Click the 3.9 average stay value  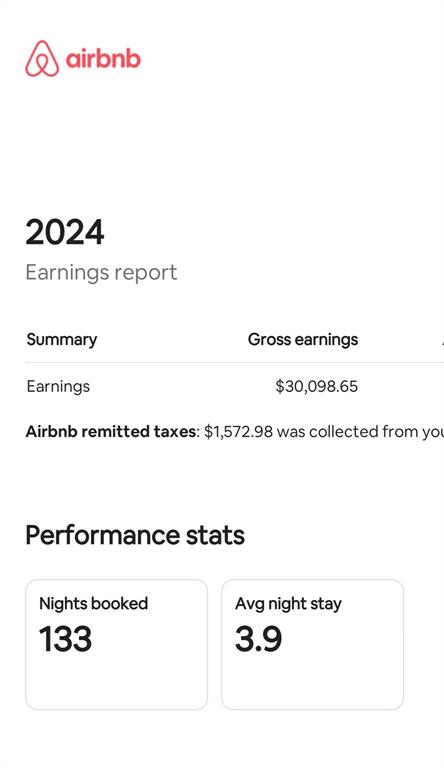(258, 639)
